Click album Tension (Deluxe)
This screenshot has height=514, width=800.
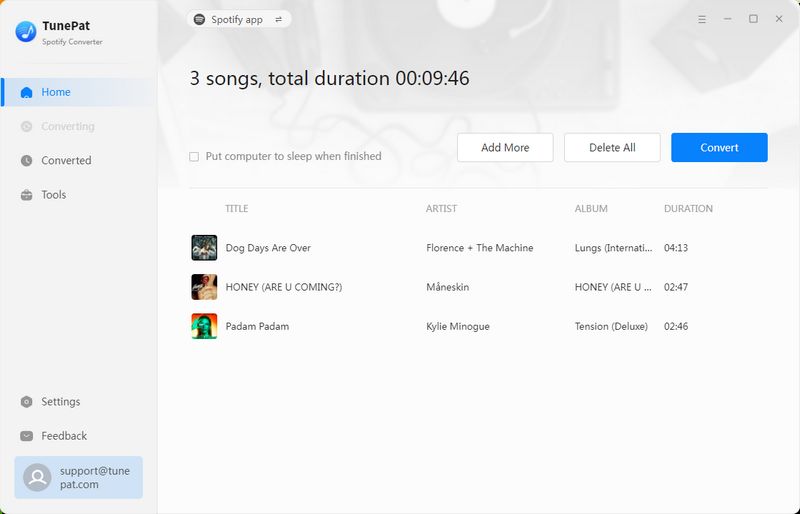(611, 327)
